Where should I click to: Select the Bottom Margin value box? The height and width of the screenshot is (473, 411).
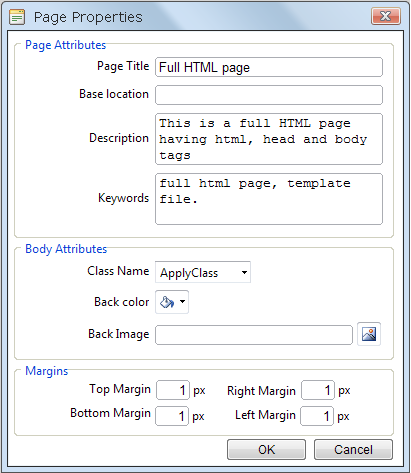click(x=172, y=416)
